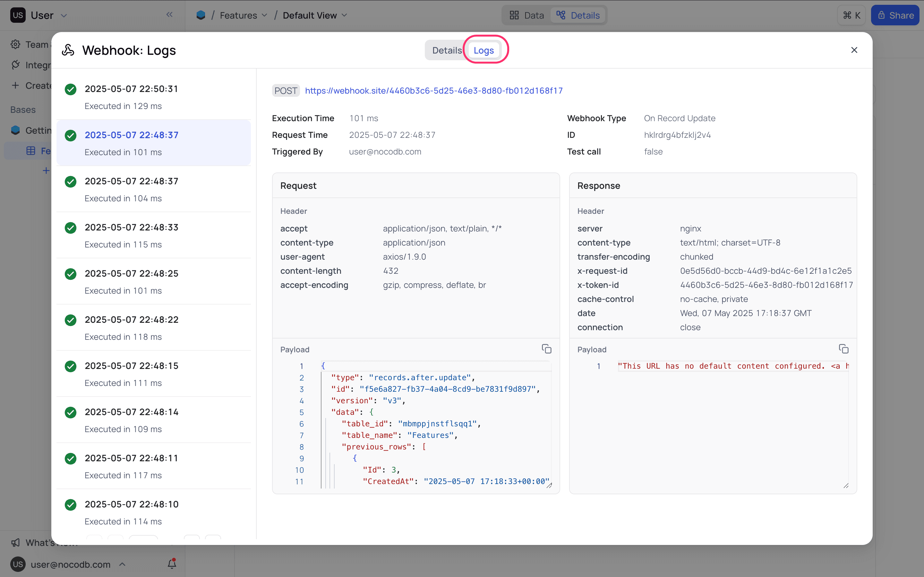
Task: Open Team settings via the gear icon
Action: click(15, 44)
